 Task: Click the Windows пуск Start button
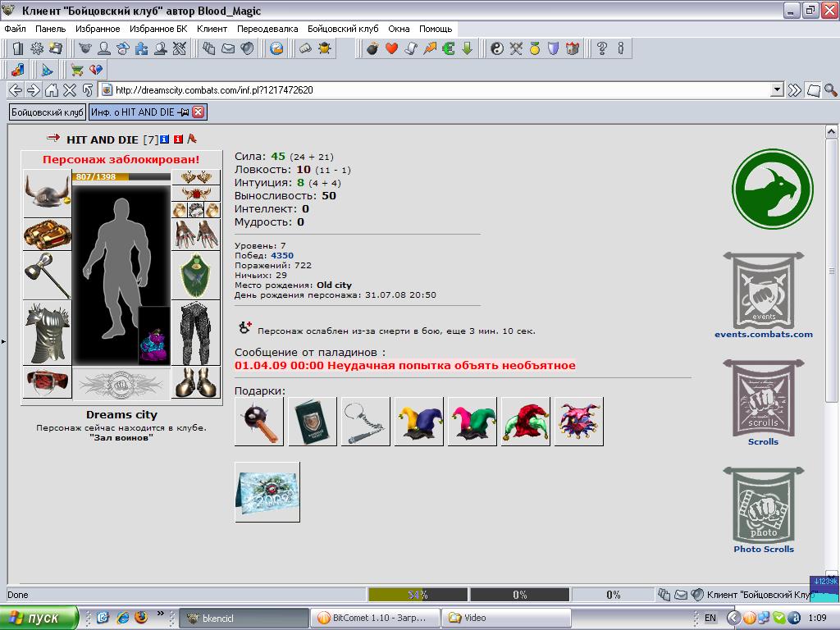tap(38, 618)
